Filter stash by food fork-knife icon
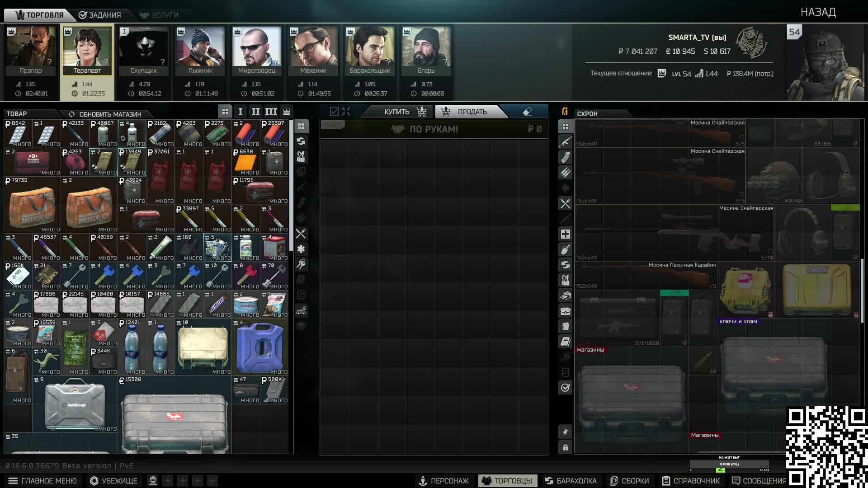The image size is (868, 488). (x=565, y=203)
